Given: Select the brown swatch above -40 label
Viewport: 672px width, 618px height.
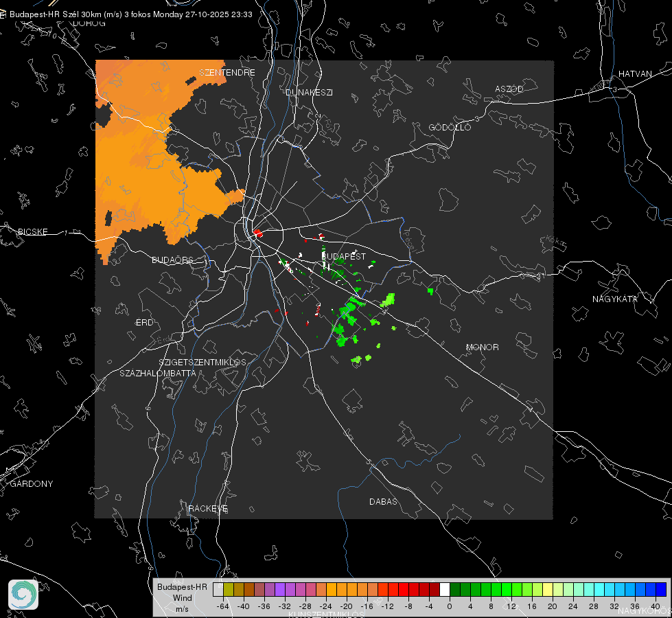Looking at the screenshot, I should tap(249, 589).
